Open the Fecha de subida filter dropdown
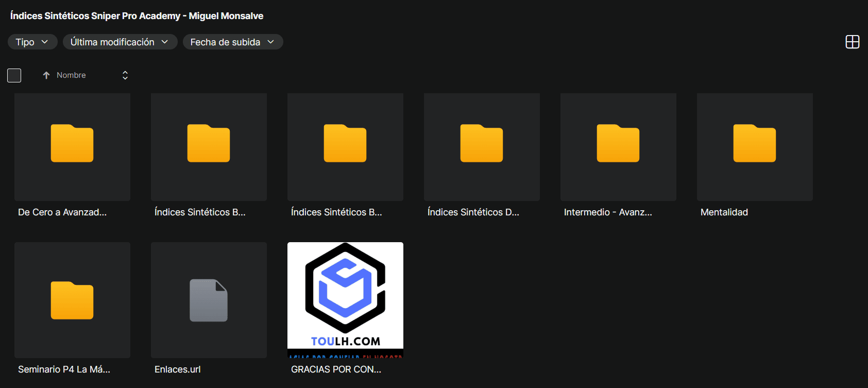This screenshot has height=388, width=868. (232, 42)
